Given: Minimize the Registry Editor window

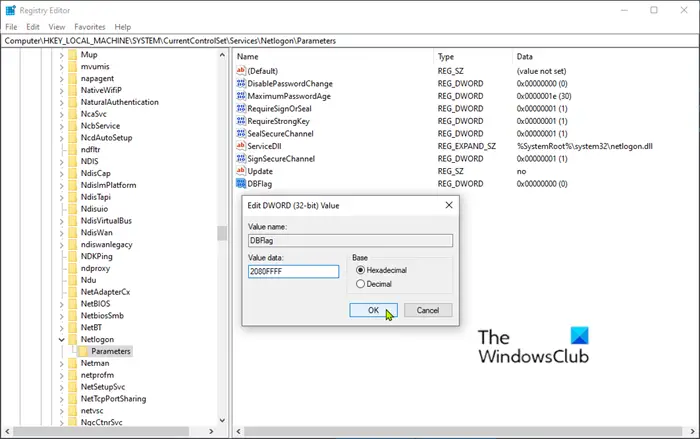Looking at the screenshot, I should coord(624,10).
